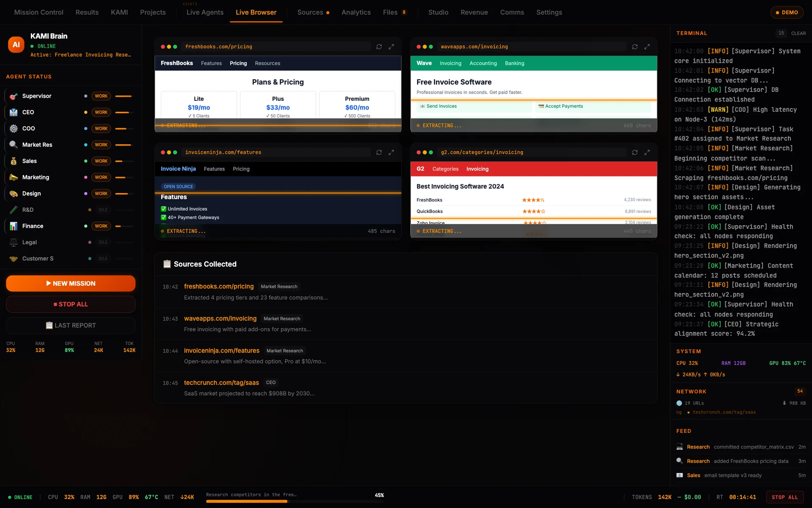Select the CEO agent icon
Viewport: 812px width, 508px height.
pyautogui.click(x=14, y=112)
